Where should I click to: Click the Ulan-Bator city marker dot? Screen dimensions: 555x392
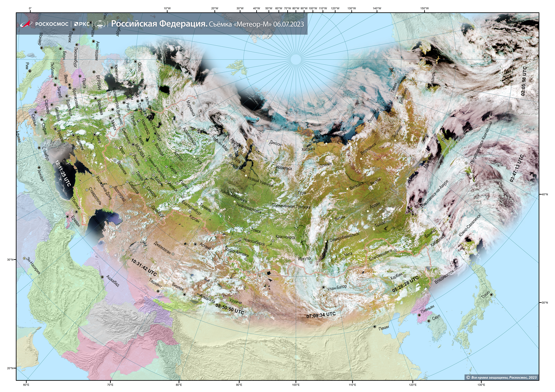pos(323,287)
